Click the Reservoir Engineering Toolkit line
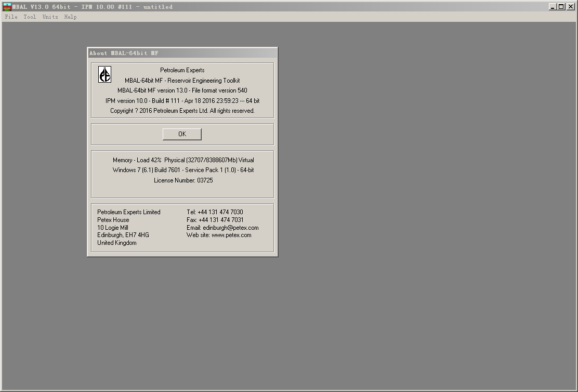Screen dimensions: 578x392 182,81
